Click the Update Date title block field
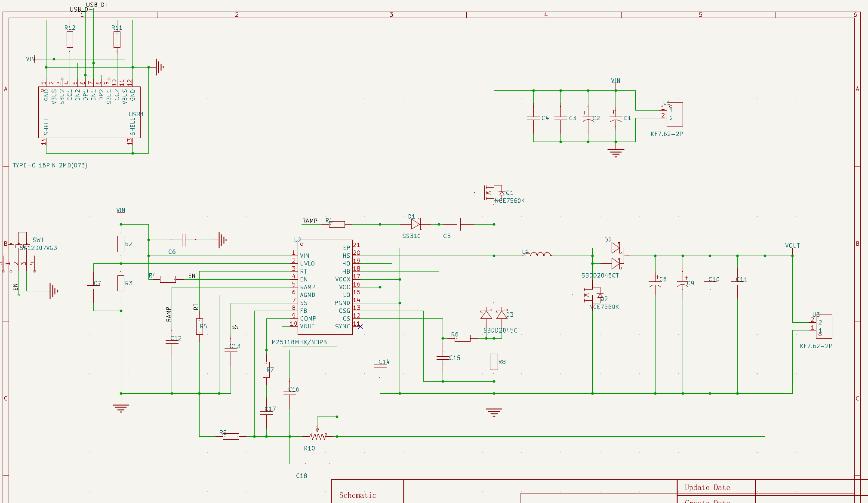 pos(707,488)
